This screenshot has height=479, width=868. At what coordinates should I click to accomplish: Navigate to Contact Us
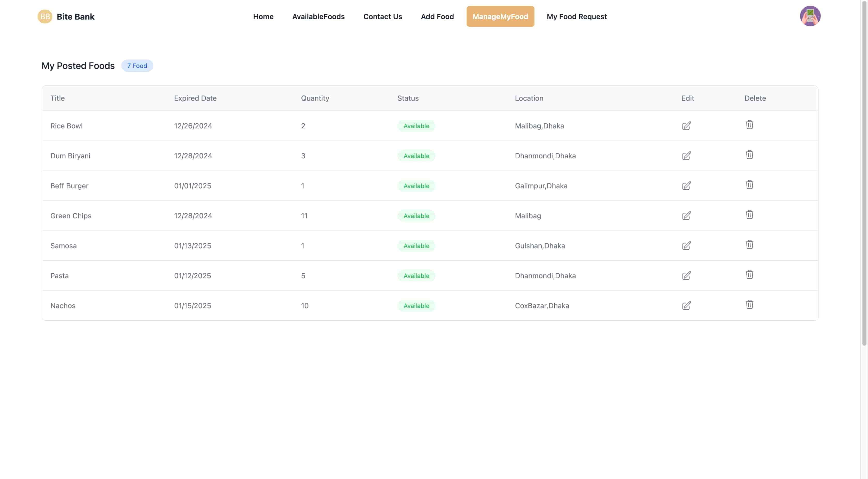pyautogui.click(x=382, y=17)
